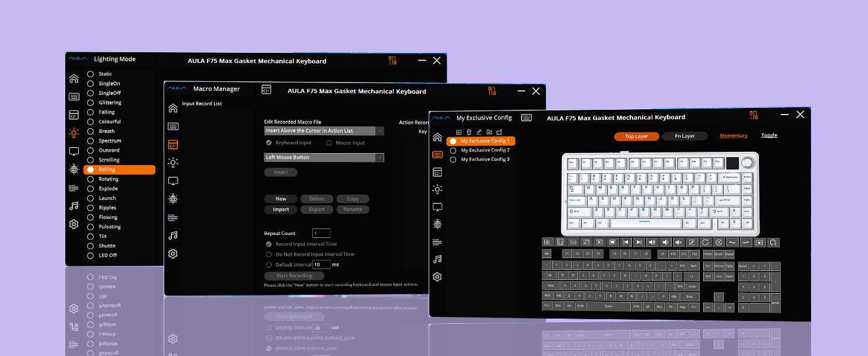Click the settings gear icon in the sidebar
Screen dimensions: 868x356
pos(437,276)
